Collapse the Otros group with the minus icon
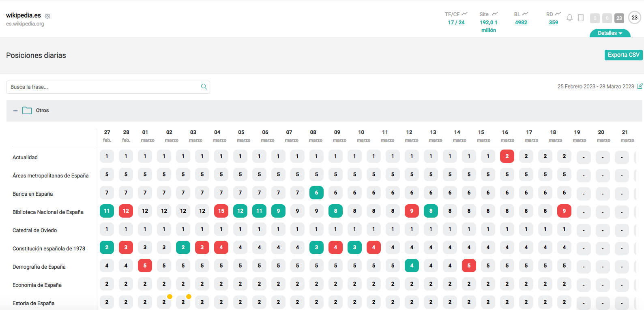This screenshot has width=644, height=310. pyautogui.click(x=15, y=110)
